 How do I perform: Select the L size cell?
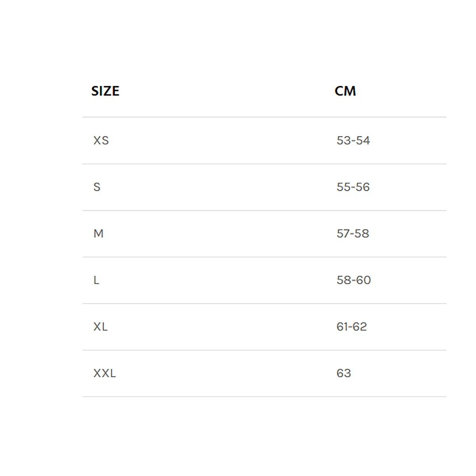tap(96, 280)
